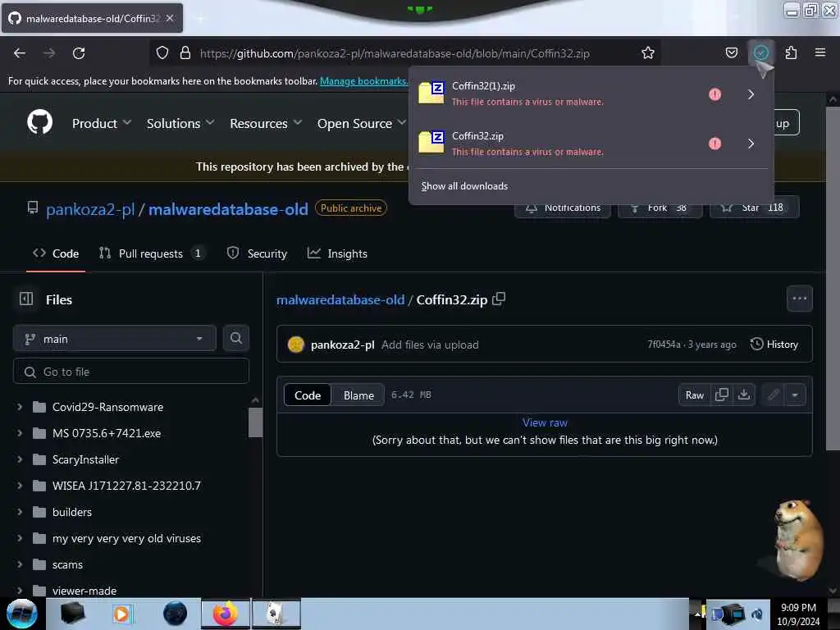Switch to Blame view toggle

[358, 395]
